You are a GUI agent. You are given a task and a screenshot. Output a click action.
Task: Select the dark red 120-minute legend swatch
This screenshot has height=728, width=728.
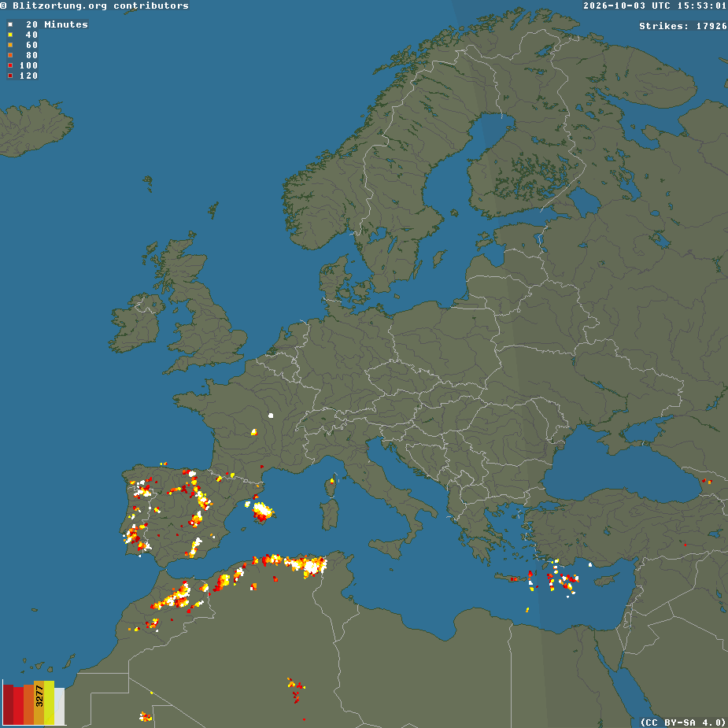[x=10, y=76]
